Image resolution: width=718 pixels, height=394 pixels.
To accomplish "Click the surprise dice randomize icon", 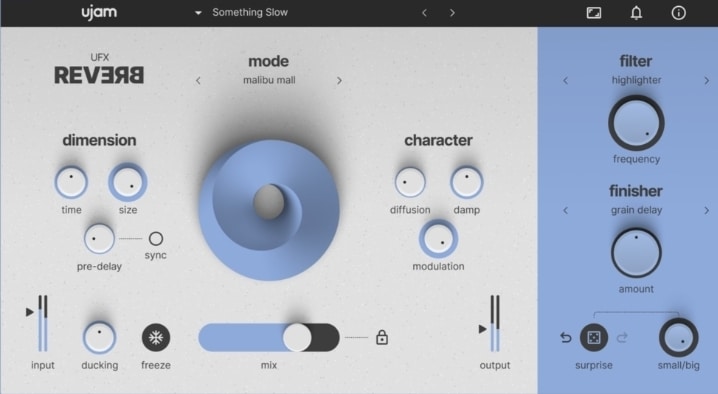I will (593, 338).
